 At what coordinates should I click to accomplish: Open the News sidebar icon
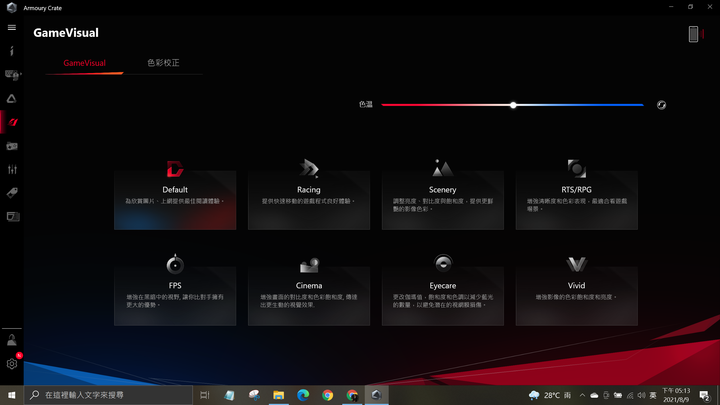[x=12, y=217]
